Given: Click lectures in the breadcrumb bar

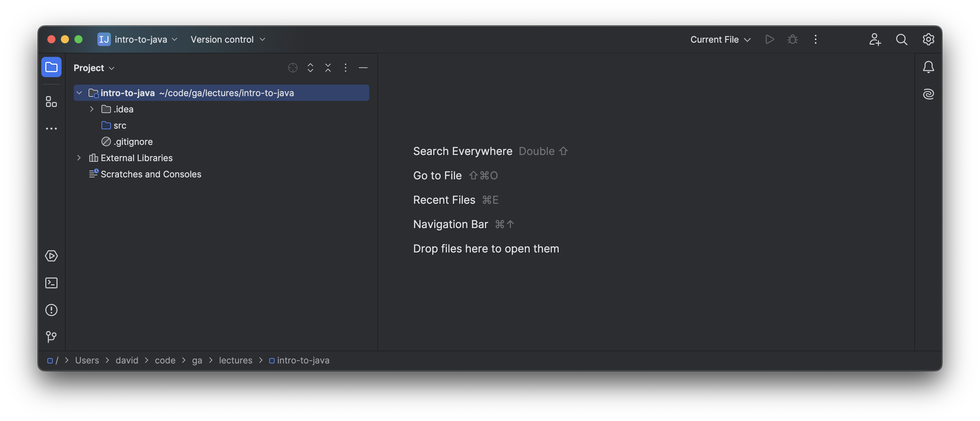Looking at the screenshot, I should tap(235, 360).
